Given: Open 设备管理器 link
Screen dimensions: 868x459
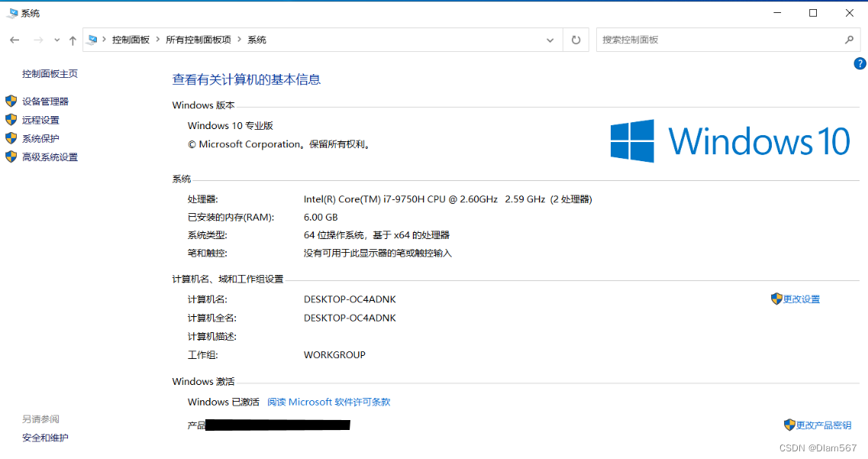Looking at the screenshot, I should tap(45, 102).
